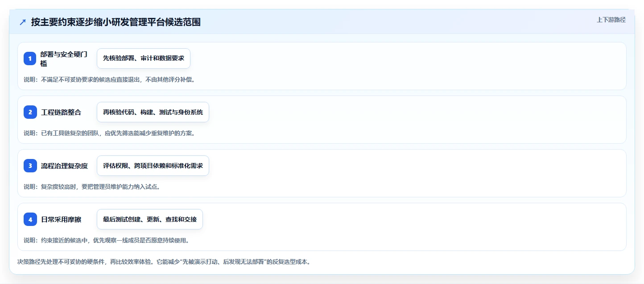Click the 评估权限、跨项目依赖和标准化需求 chip
The width and height of the screenshot is (644, 284).
153,166
